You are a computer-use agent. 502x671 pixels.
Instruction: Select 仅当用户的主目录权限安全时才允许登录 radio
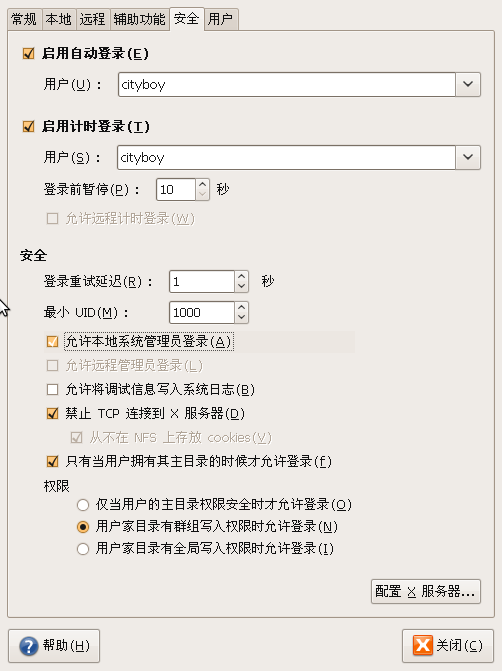[83, 505]
